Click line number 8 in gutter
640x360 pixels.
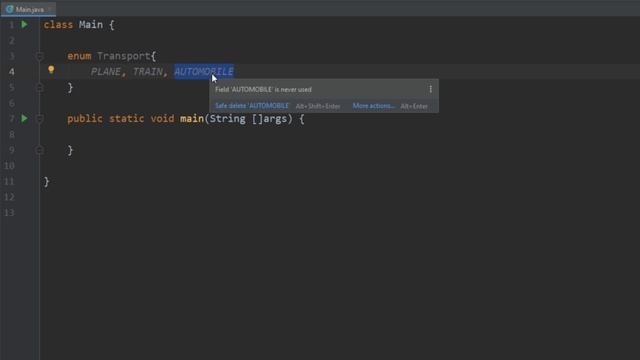(11, 134)
